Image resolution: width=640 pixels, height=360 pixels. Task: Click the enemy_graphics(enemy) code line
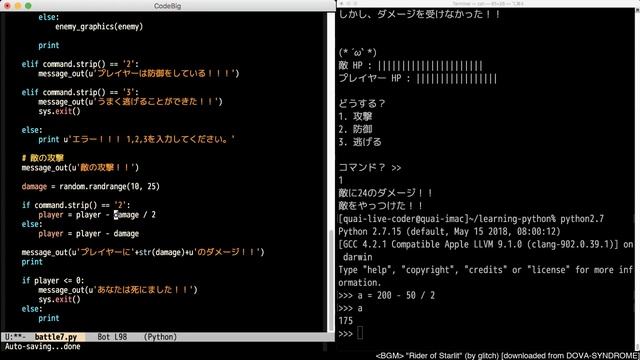[99, 27]
